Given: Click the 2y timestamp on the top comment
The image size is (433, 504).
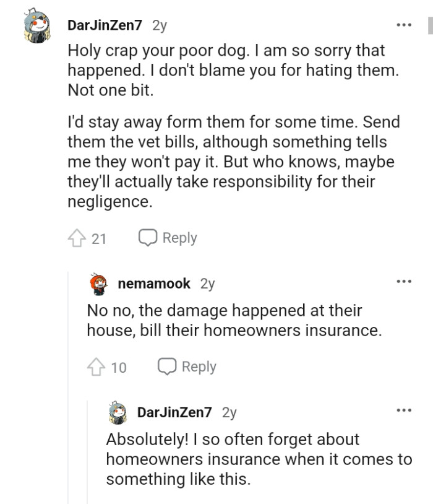Looking at the screenshot, I should [159, 25].
